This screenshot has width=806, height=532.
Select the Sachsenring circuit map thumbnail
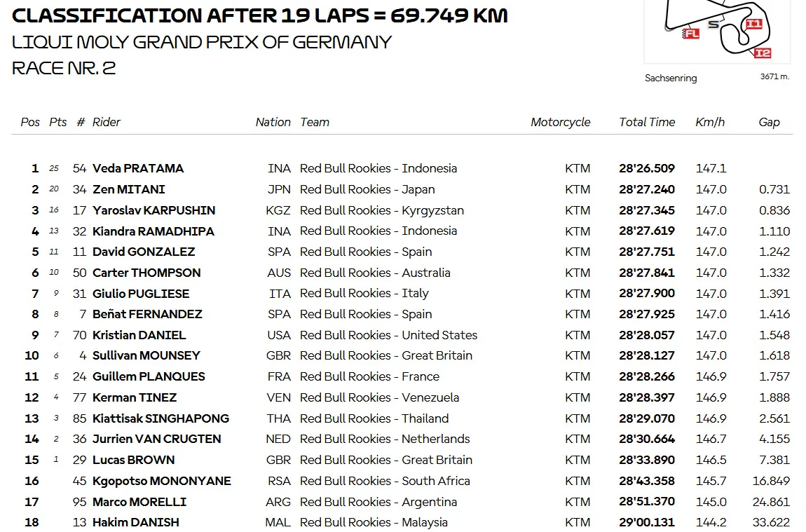pyautogui.click(x=717, y=31)
